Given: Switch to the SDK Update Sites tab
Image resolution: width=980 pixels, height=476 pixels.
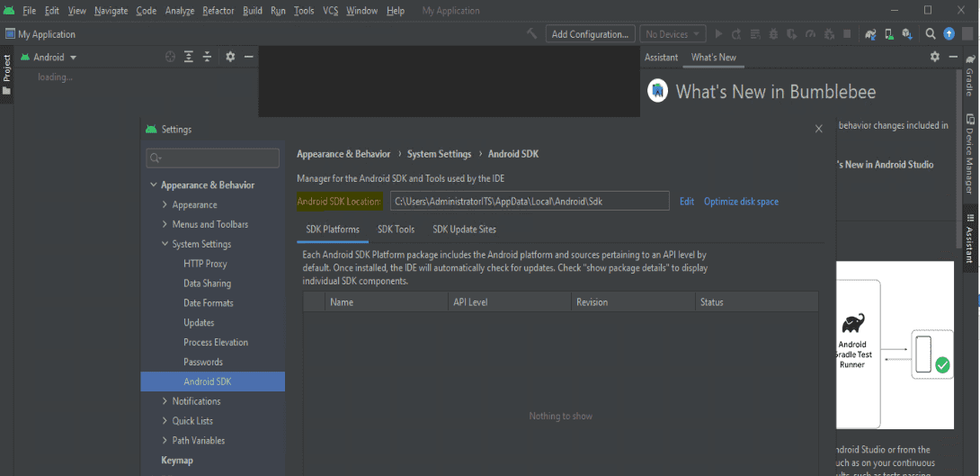Looking at the screenshot, I should (464, 229).
